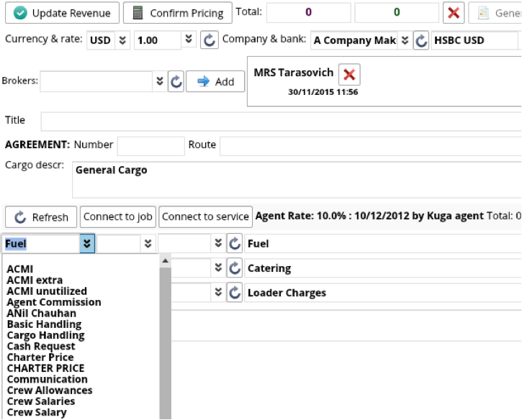Click the refresh icon beside company dropdown
Image resolution: width=522 pixels, height=420 pixels.
coord(421,40)
